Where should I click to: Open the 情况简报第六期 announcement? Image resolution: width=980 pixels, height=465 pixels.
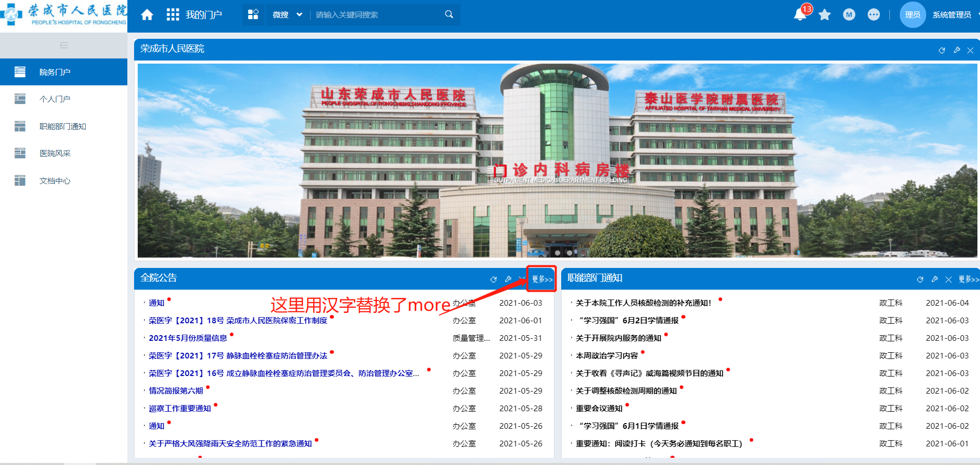tap(176, 391)
